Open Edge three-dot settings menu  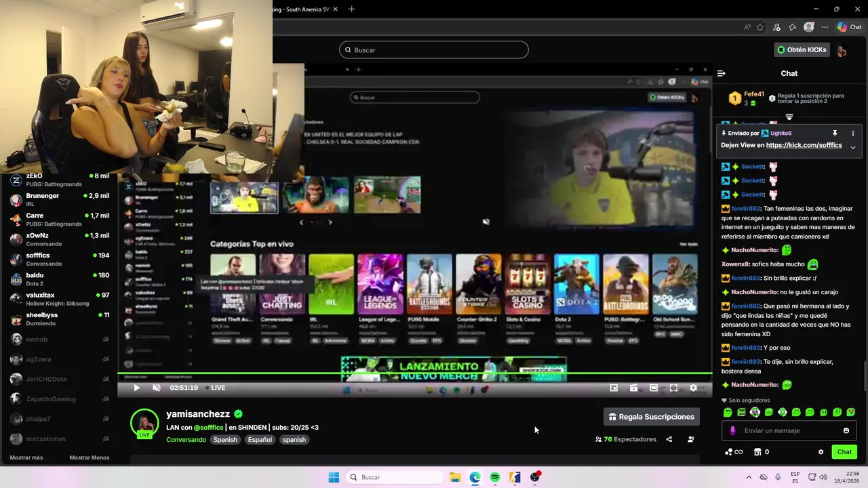point(825,27)
